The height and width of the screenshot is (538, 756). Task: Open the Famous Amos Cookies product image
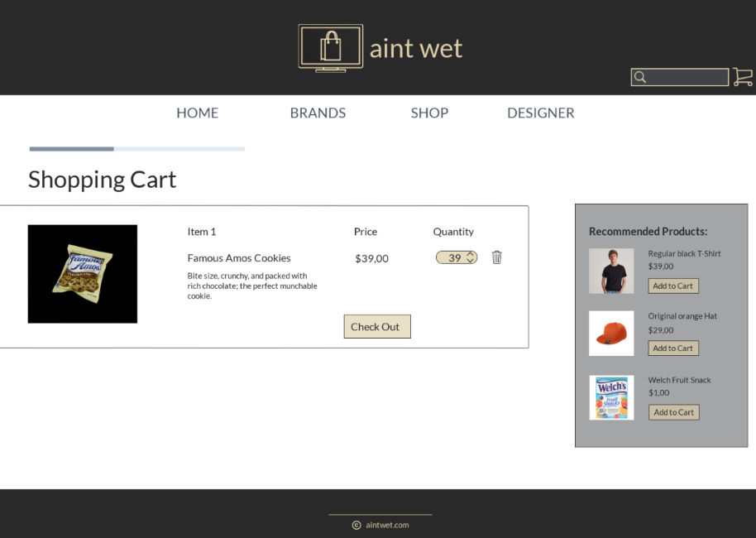83,274
